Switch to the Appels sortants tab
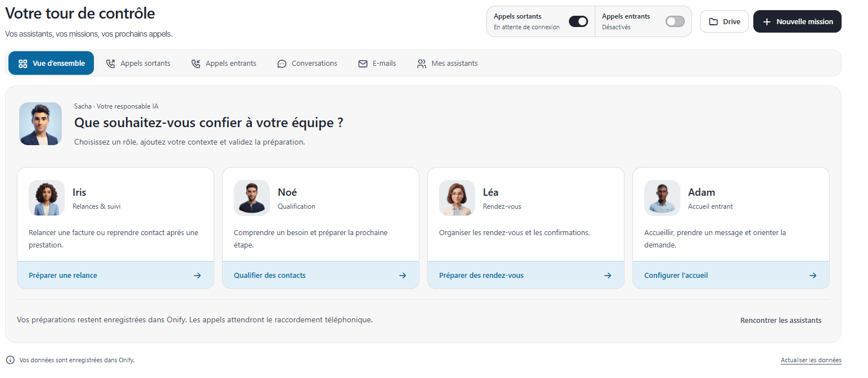 (x=138, y=64)
